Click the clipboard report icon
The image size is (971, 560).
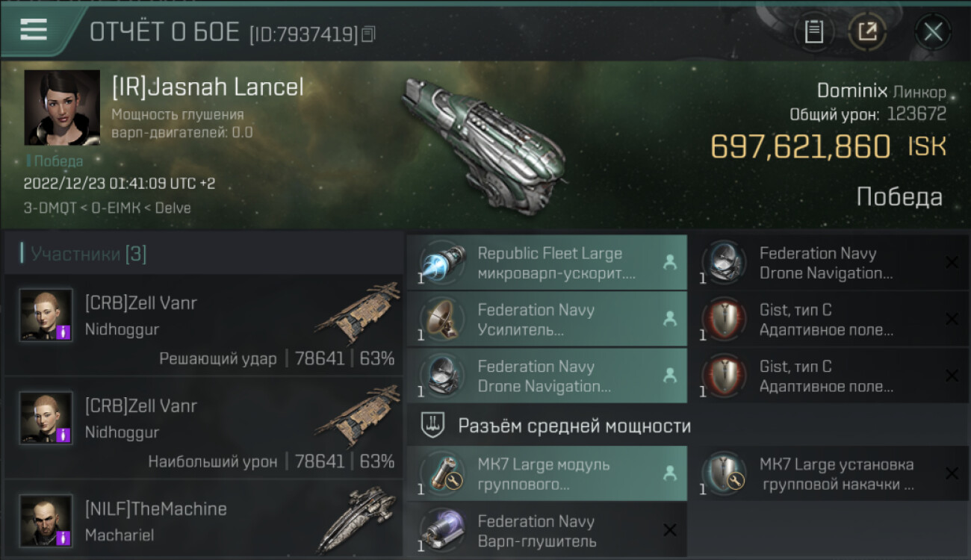pyautogui.click(x=814, y=31)
